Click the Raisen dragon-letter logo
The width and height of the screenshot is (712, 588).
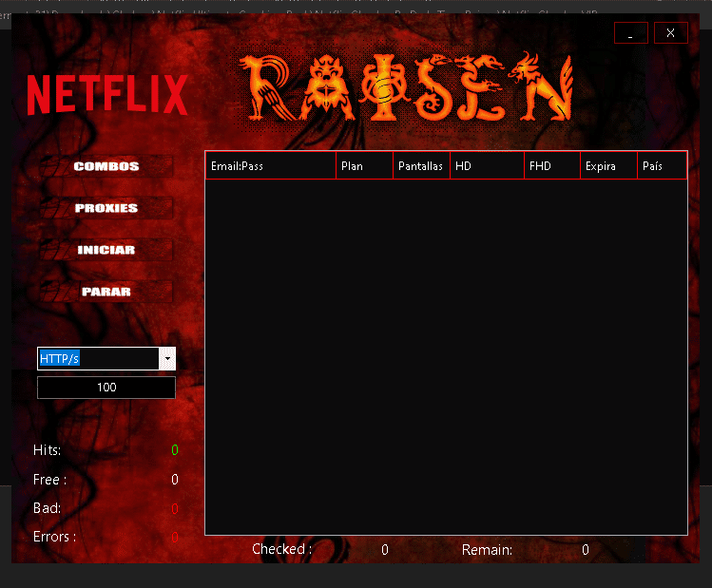[406, 87]
